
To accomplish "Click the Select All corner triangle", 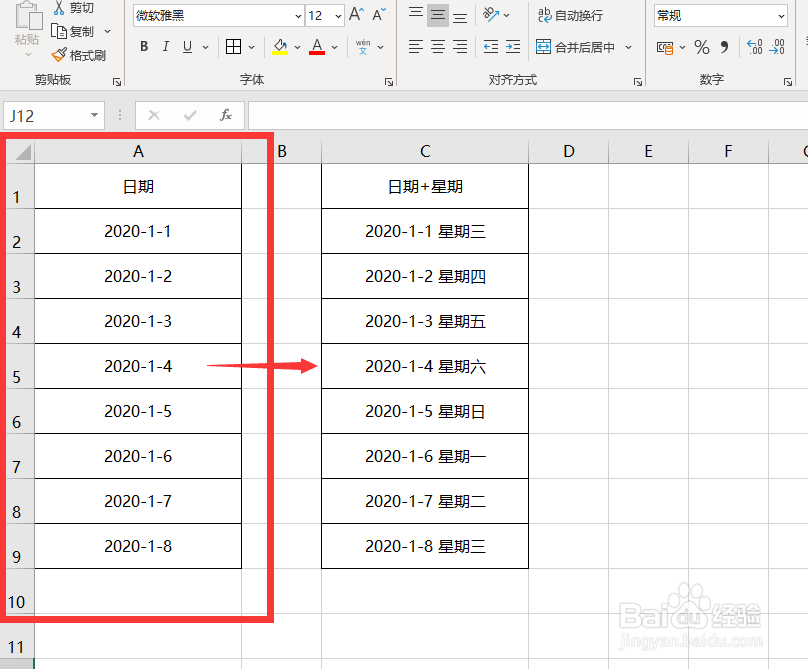I will point(22,152).
